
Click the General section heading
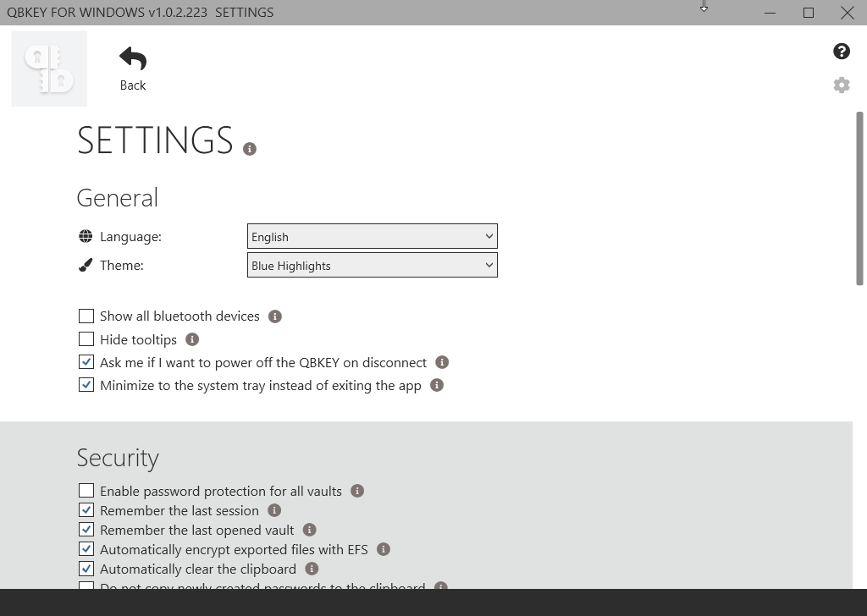(117, 198)
